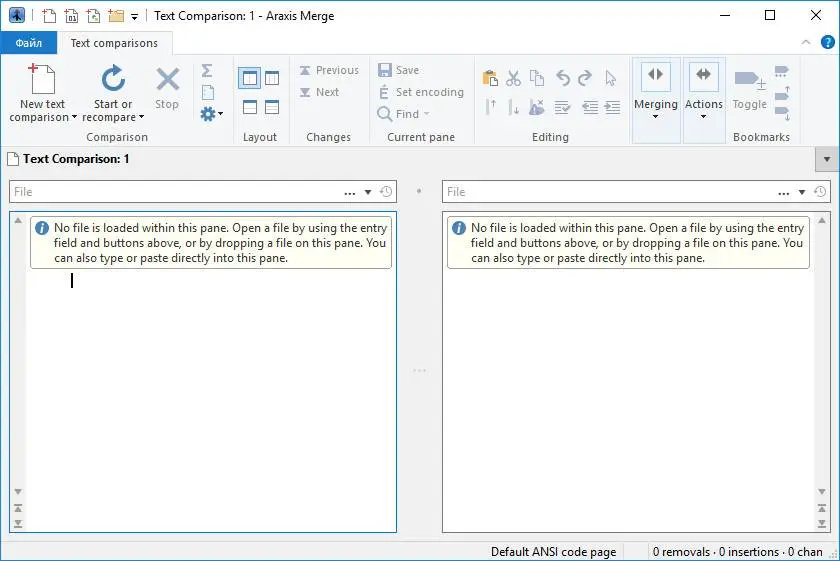840x561 pixels.
Task: Click Set encoding
Action: pos(421,92)
